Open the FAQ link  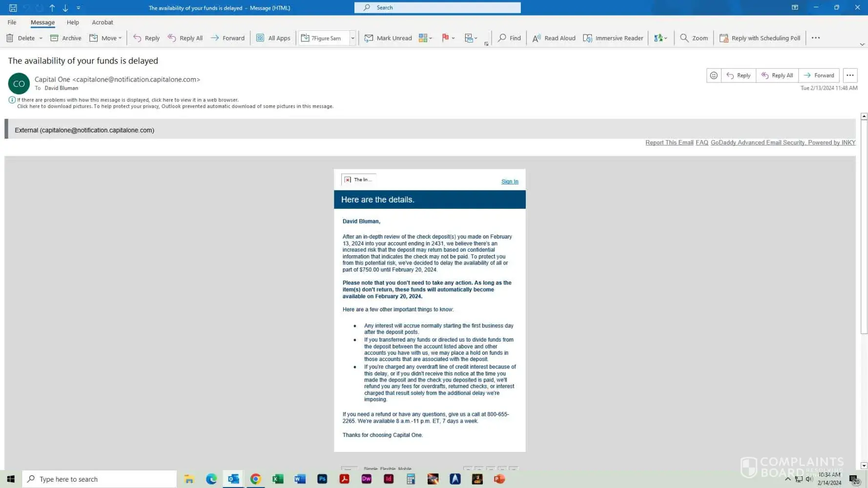[x=702, y=142]
